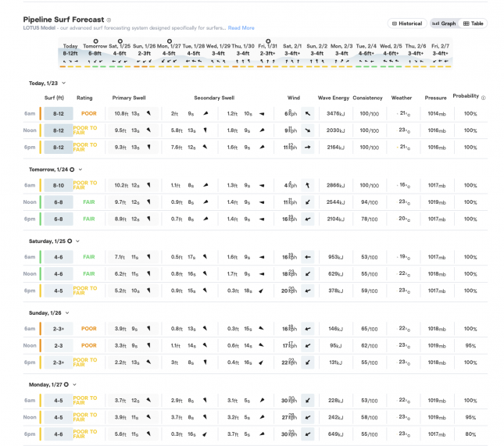This screenshot has width=504, height=446.
Task: Click the circle marker beside Saturday, 1/25 heading
Action: (x=70, y=241)
